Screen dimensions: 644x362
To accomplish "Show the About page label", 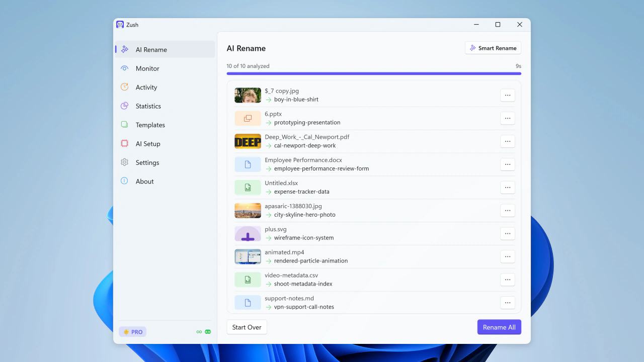I will pos(145,182).
